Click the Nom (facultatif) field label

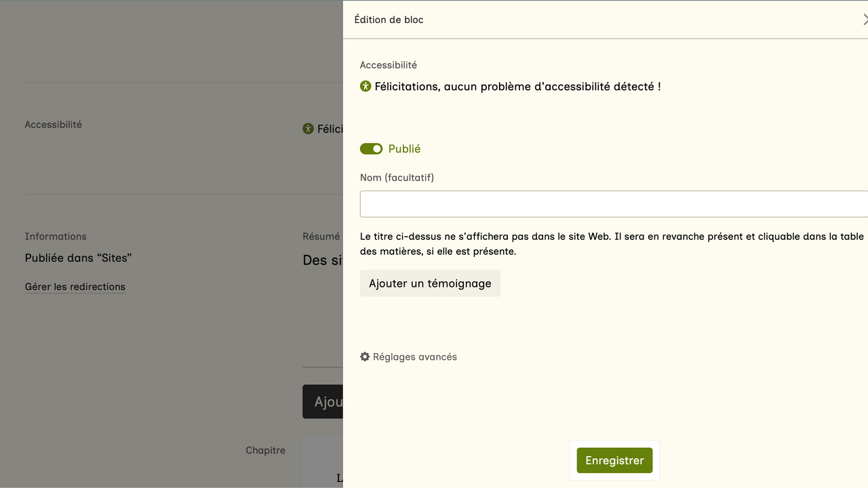coord(397,178)
